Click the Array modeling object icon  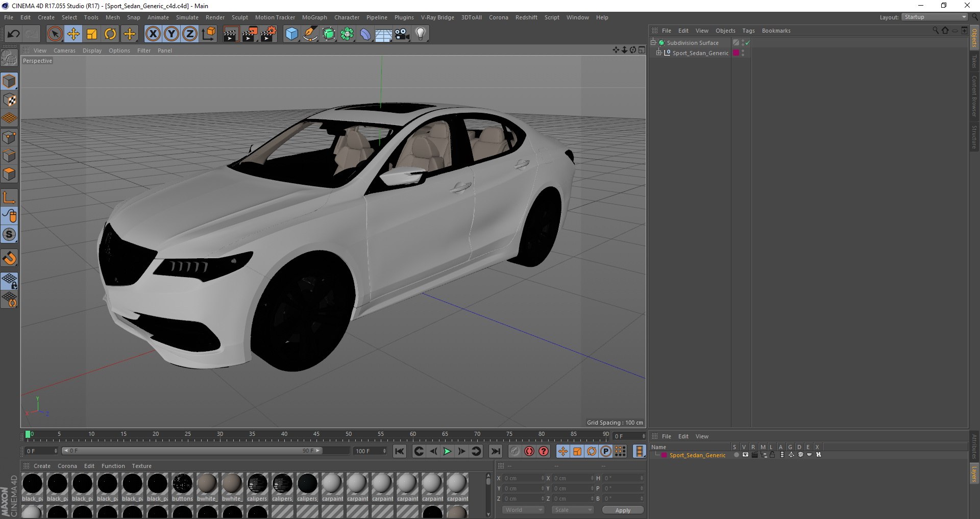pos(348,34)
